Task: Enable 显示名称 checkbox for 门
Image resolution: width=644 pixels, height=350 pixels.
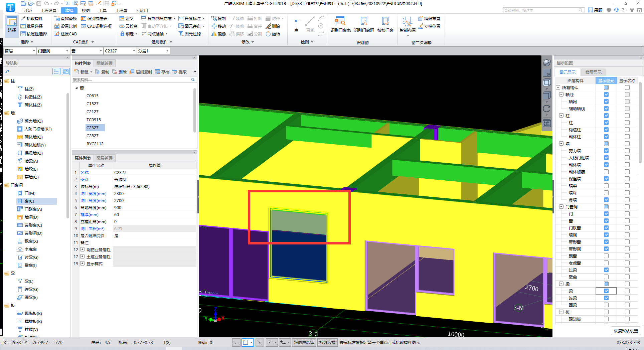Action: [x=627, y=214]
